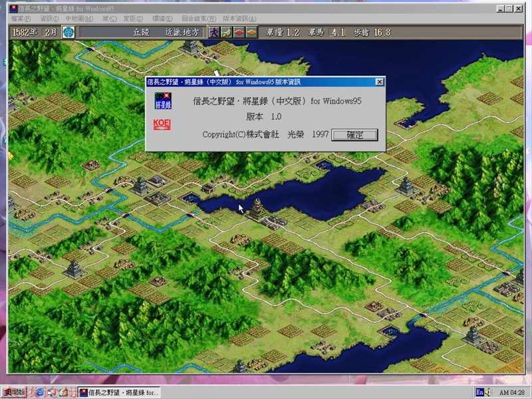Open the 檔案(F) menu
532x399 pixels.
[21, 19]
